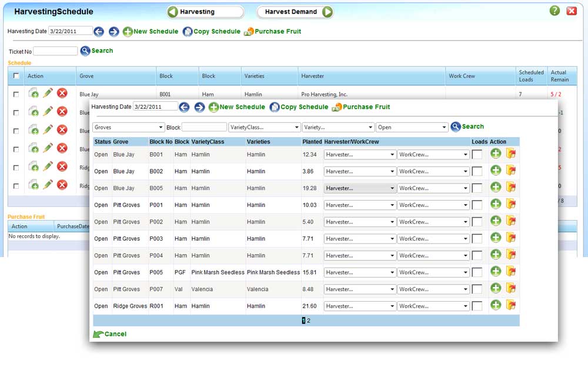The width and height of the screenshot is (588, 370).
Task: Edit the Blue Jay B001 schedule row with pencil
Action: tap(48, 93)
